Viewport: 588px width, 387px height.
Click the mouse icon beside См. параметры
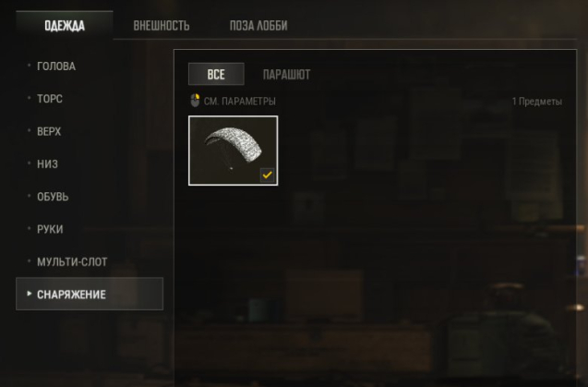195,101
